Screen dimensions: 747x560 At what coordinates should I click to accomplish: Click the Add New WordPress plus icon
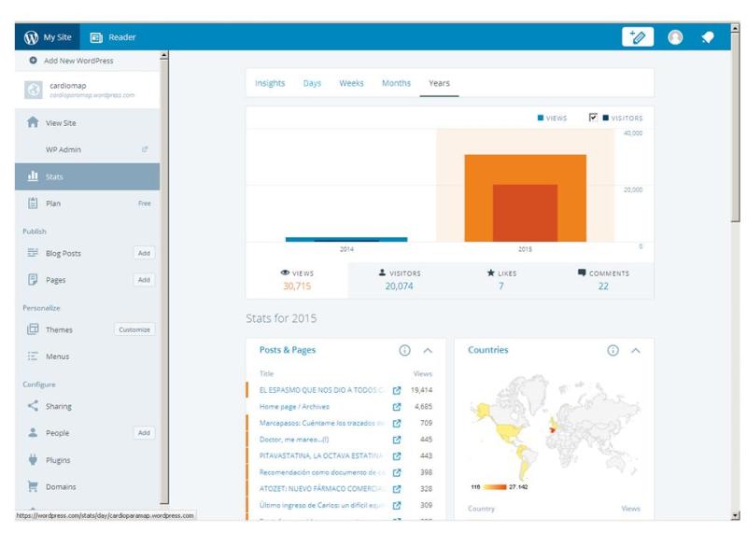[x=34, y=61]
